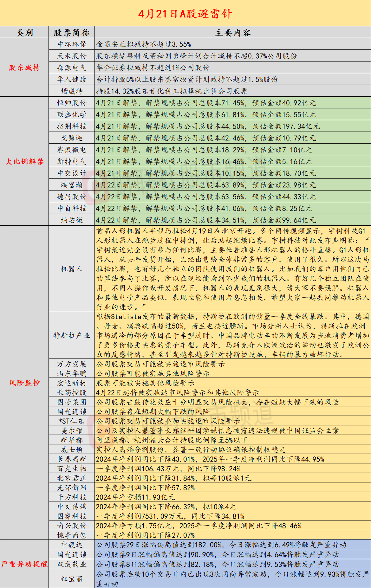Click stock name '鸿富瀚'
The image size is (371, 588).
click(72, 185)
